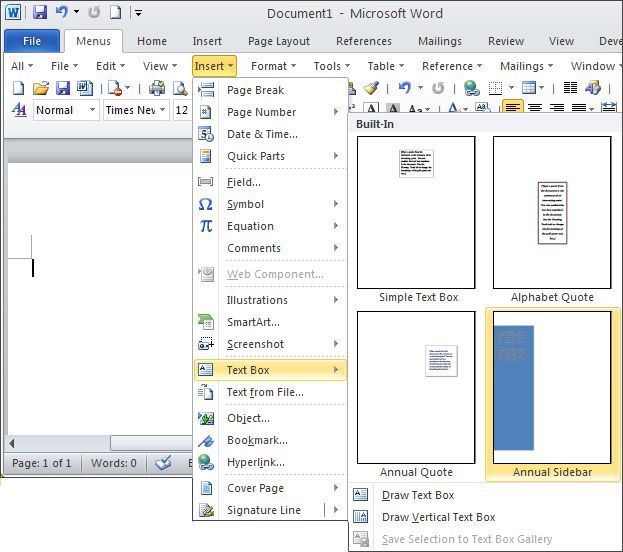Click the font size box showing 12
The height and width of the screenshot is (552, 623).
pyautogui.click(x=182, y=110)
